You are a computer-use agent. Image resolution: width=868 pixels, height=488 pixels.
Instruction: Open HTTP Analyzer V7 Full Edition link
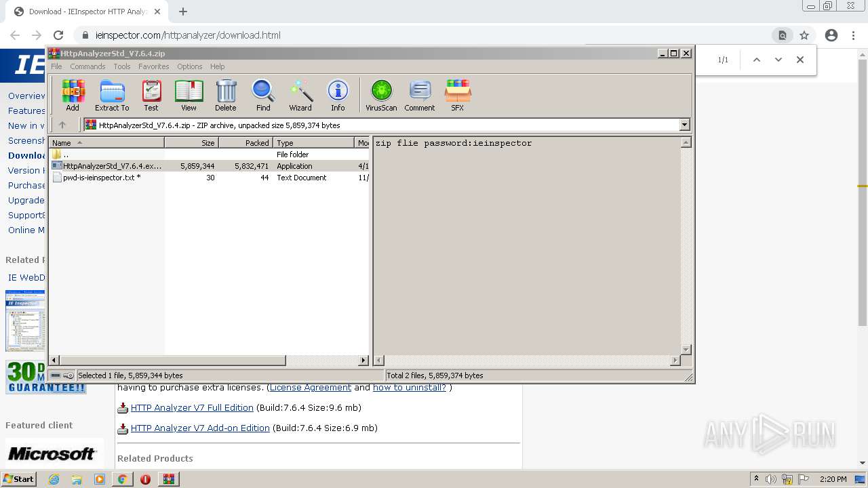point(192,408)
